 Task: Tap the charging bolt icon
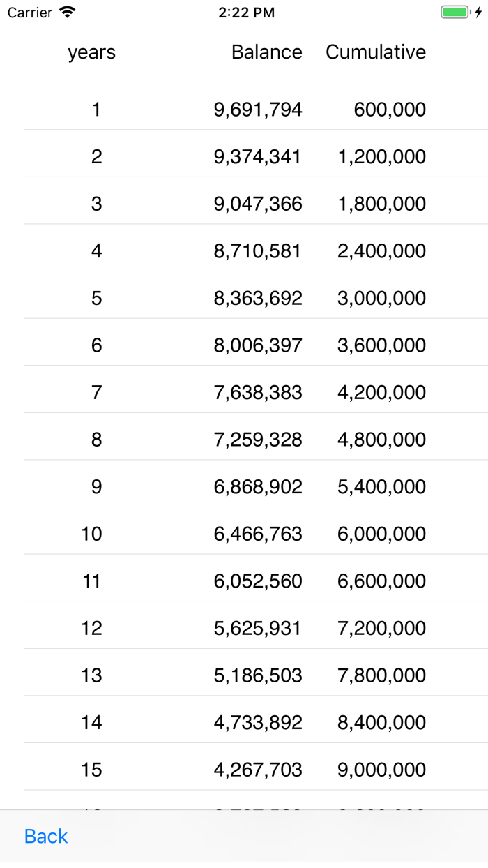tap(477, 12)
